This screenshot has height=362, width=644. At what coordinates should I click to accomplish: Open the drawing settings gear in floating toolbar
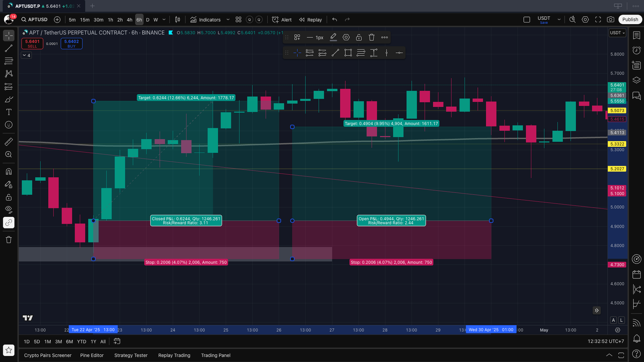(x=346, y=37)
